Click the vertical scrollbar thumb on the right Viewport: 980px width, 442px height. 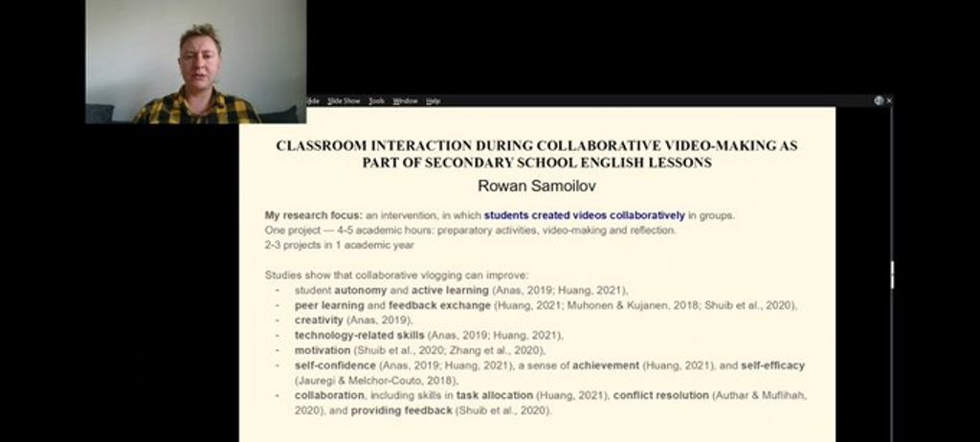(x=892, y=275)
